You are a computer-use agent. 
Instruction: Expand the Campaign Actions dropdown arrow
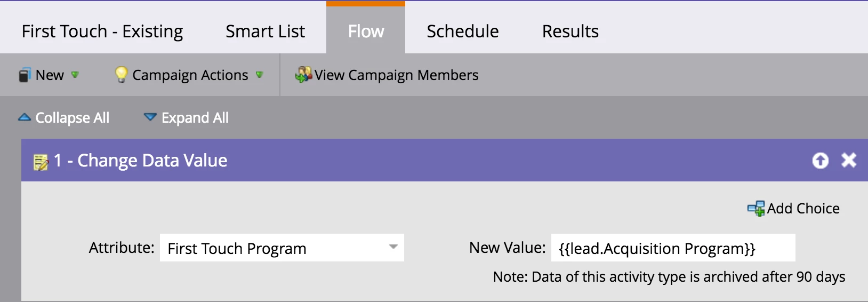point(260,75)
